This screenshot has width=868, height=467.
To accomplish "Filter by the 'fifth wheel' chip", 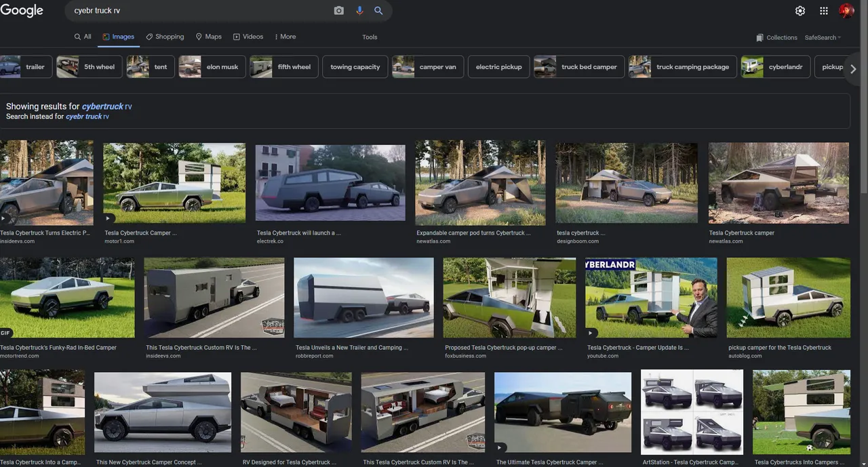I will tap(284, 67).
